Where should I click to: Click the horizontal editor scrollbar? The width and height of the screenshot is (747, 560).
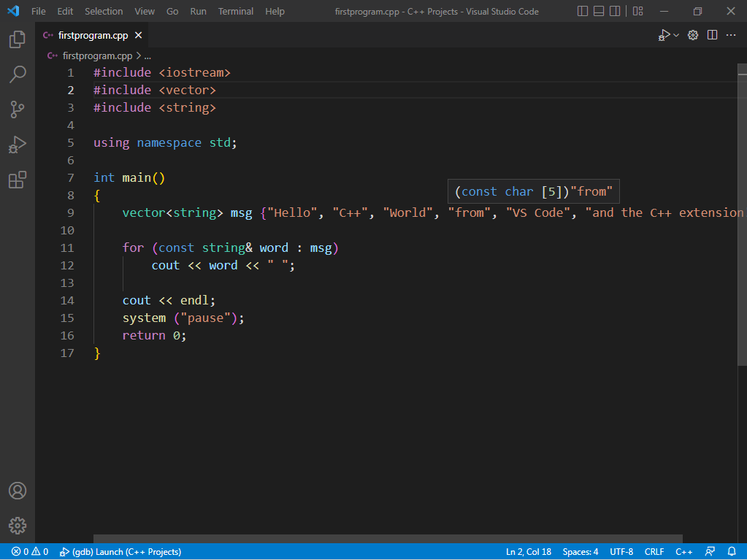click(388, 539)
